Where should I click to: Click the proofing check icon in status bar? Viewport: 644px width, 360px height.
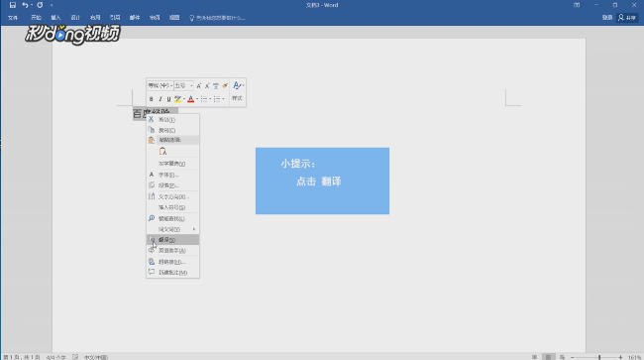(x=75, y=357)
